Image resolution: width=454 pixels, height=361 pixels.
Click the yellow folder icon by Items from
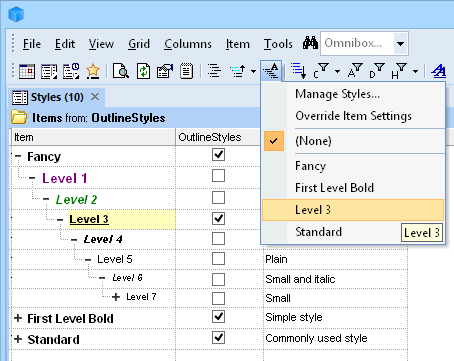pyautogui.click(x=19, y=117)
